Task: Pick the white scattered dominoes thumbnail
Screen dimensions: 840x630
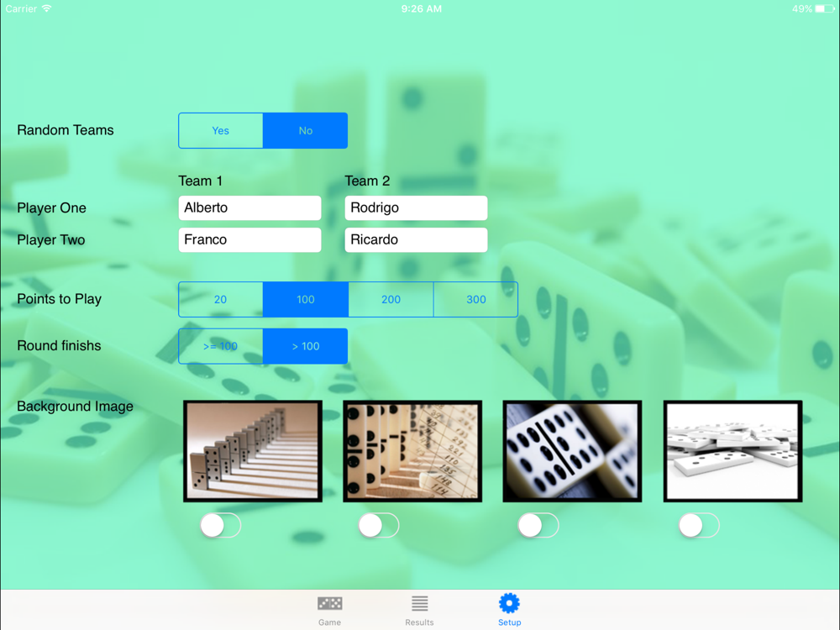Action: 732,451
